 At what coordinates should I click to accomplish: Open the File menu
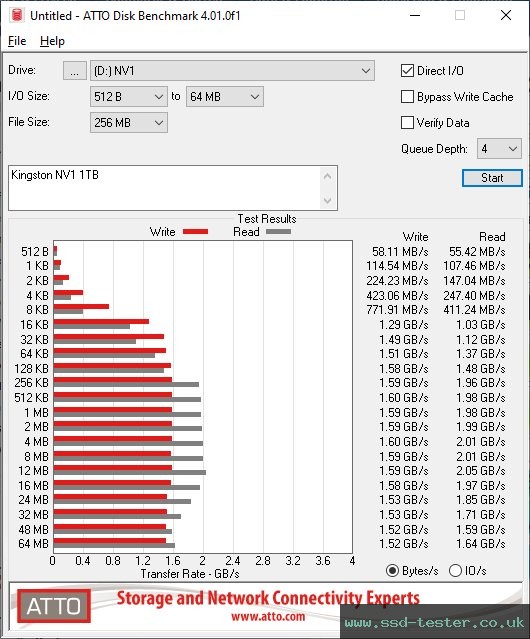pos(17,41)
